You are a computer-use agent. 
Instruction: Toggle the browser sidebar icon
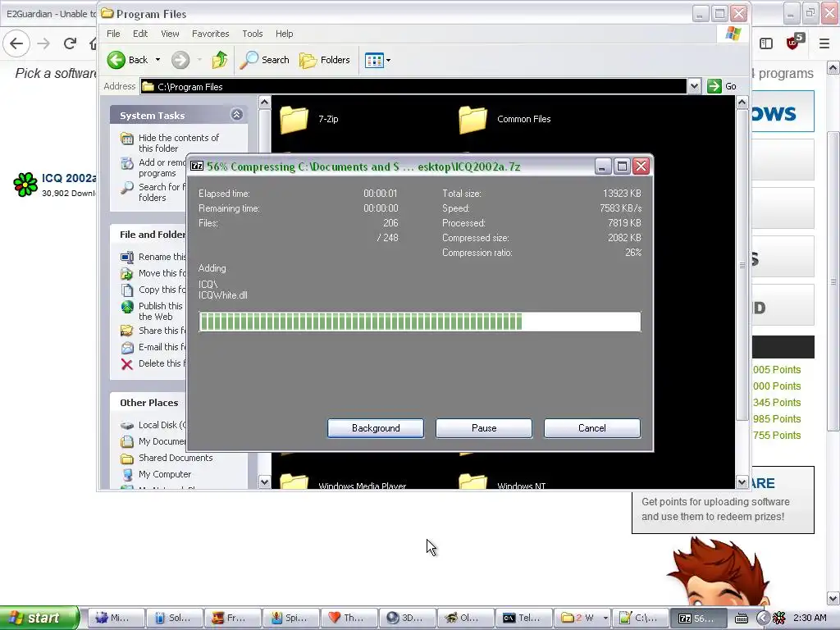pyautogui.click(x=766, y=43)
